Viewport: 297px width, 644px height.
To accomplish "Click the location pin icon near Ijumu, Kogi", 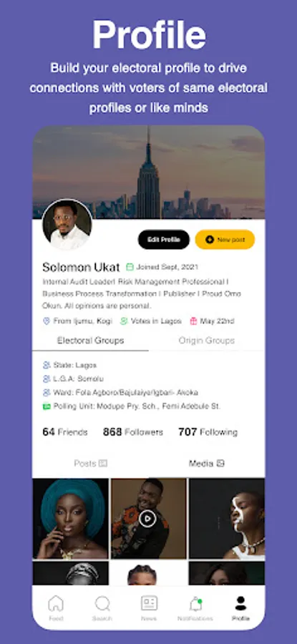I will pos(47,321).
